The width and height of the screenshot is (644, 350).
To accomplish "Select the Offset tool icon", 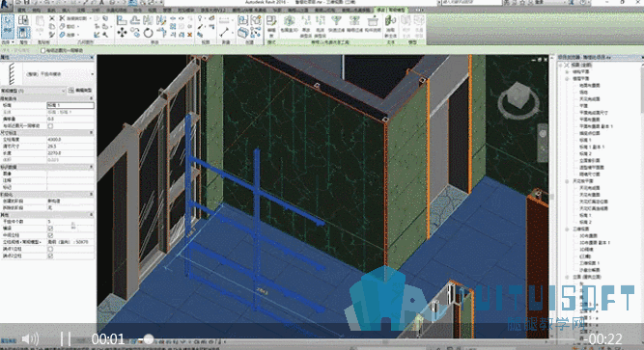I will point(135,20).
